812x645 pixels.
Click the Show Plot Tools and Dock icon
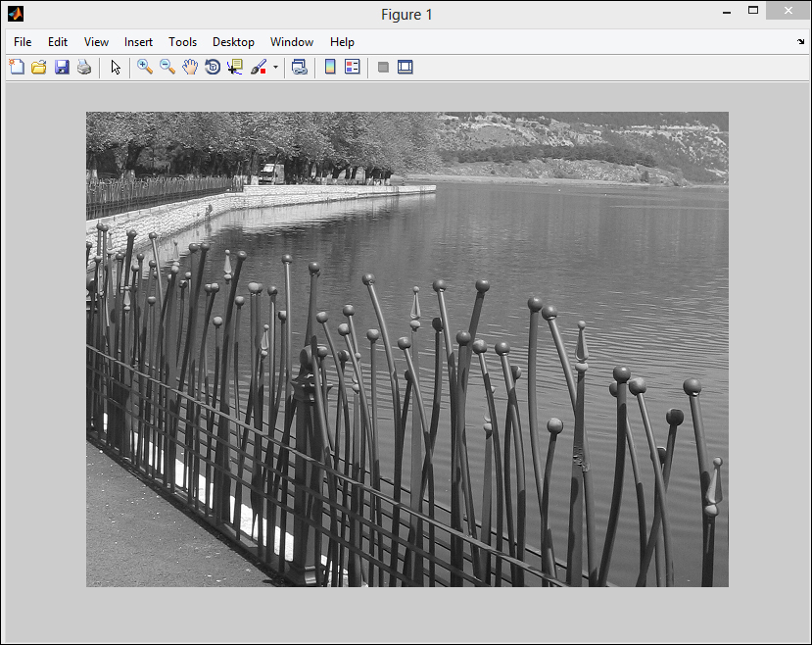coord(405,67)
